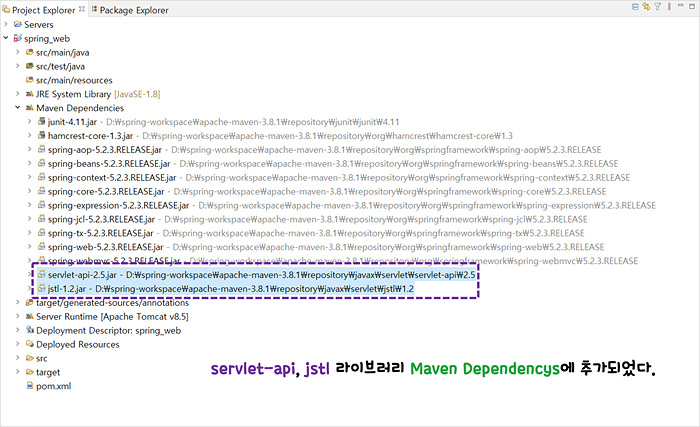The image size is (700, 427).
Task: Switch to the Project Explorer tab
Action: (x=43, y=9)
